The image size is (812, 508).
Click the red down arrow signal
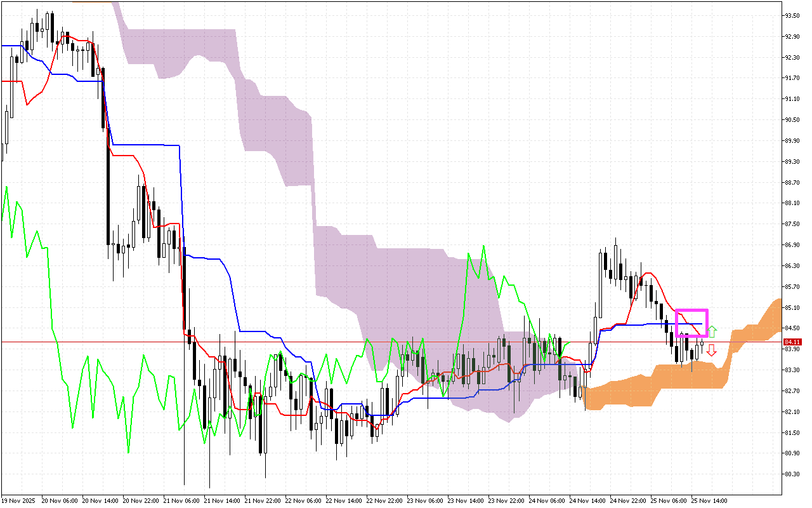pos(712,350)
